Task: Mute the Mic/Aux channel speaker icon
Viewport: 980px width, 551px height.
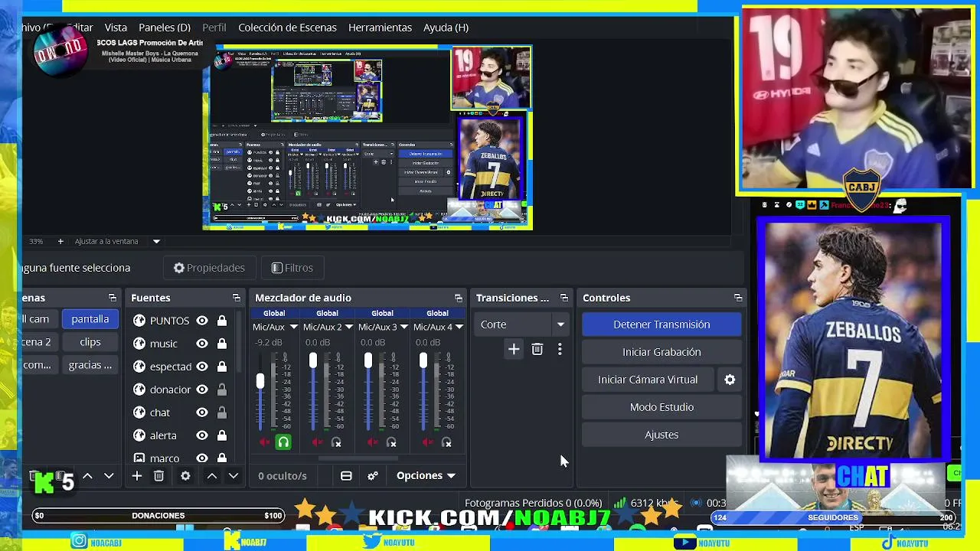Action: pyautogui.click(x=264, y=442)
